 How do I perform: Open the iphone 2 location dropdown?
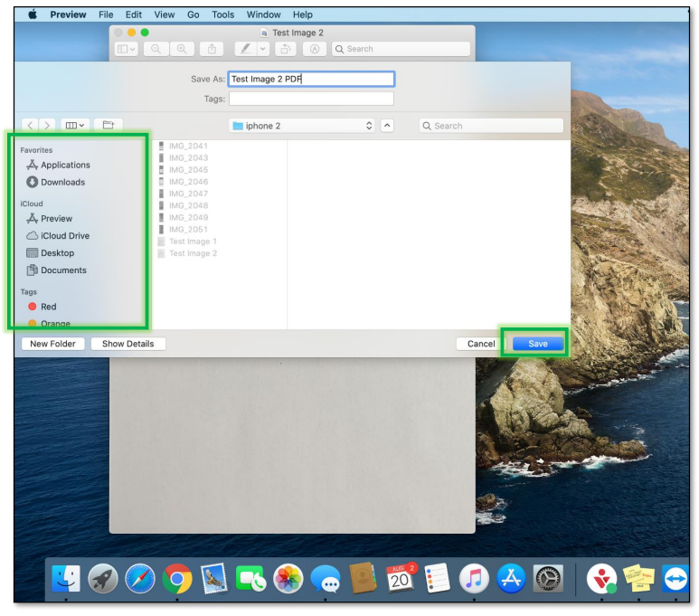coord(302,126)
